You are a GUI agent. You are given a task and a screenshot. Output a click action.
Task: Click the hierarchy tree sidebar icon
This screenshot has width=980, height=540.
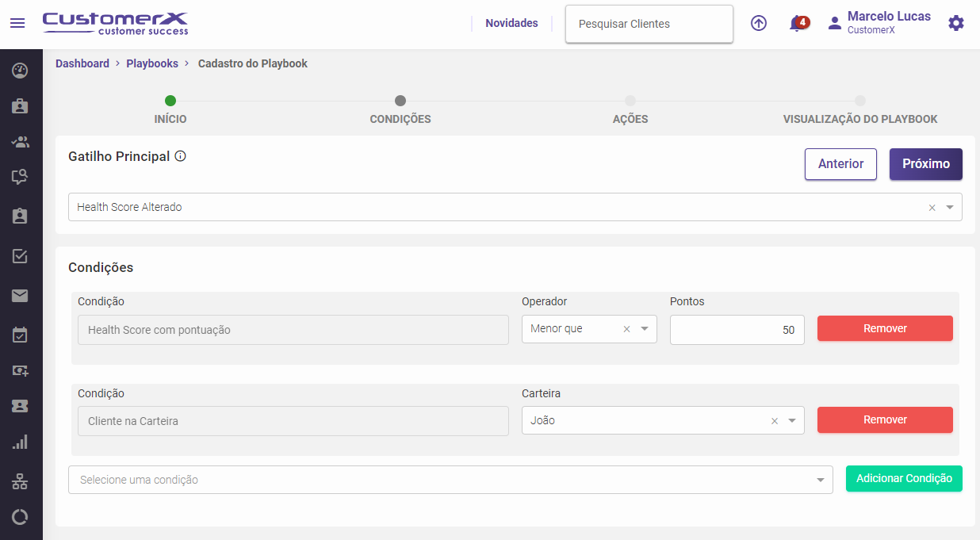coord(21,481)
